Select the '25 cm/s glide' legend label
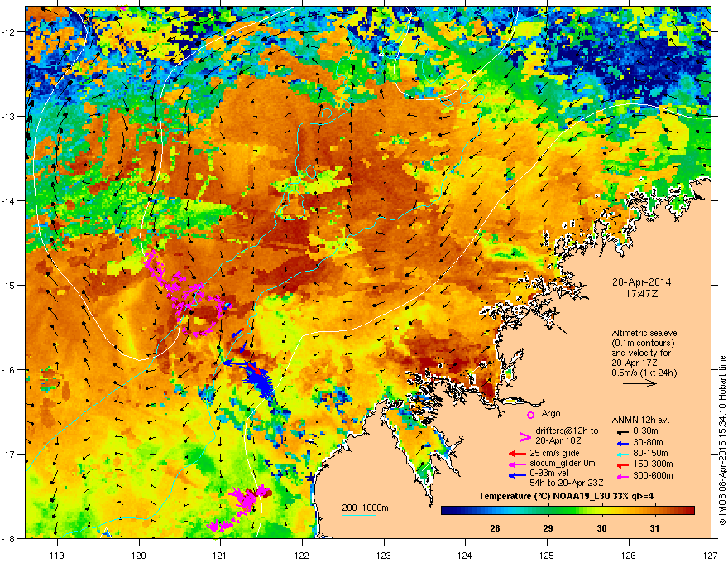Image resolution: width=728 pixels, height=563 pixels. click(x=554, y=453)
